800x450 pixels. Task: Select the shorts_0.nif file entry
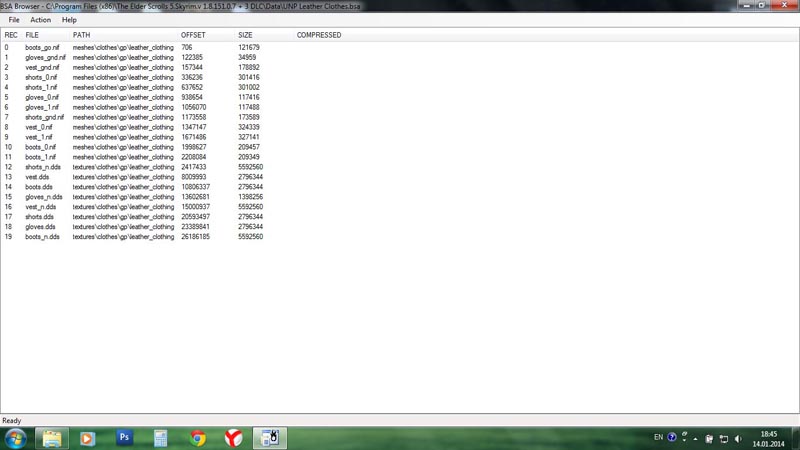coord(41,78)
